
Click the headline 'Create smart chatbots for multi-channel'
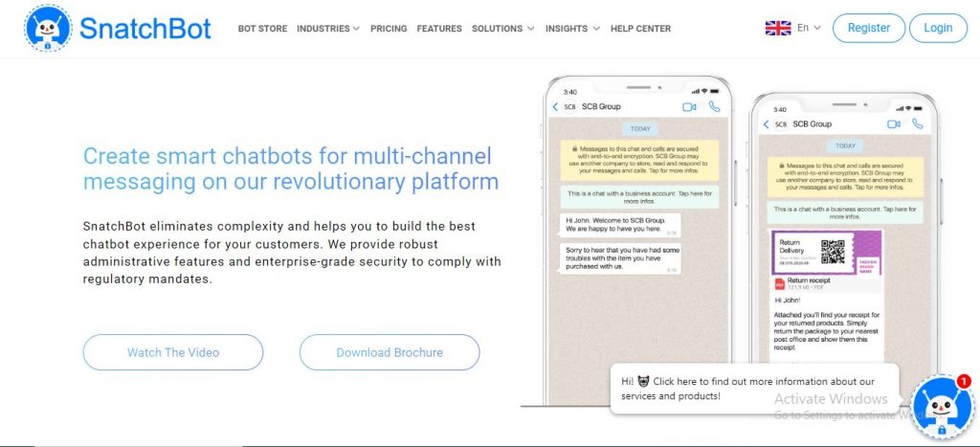tap(287, 156)
